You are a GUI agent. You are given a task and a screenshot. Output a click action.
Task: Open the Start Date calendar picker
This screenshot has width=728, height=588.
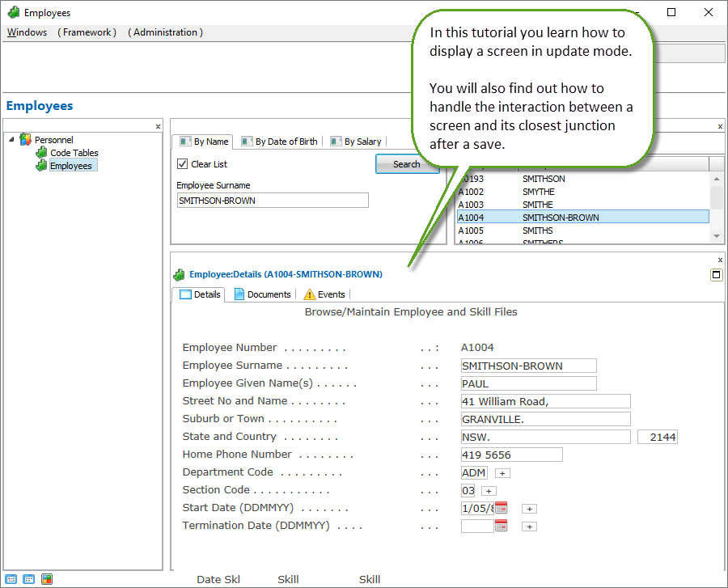tap(501, 508)
